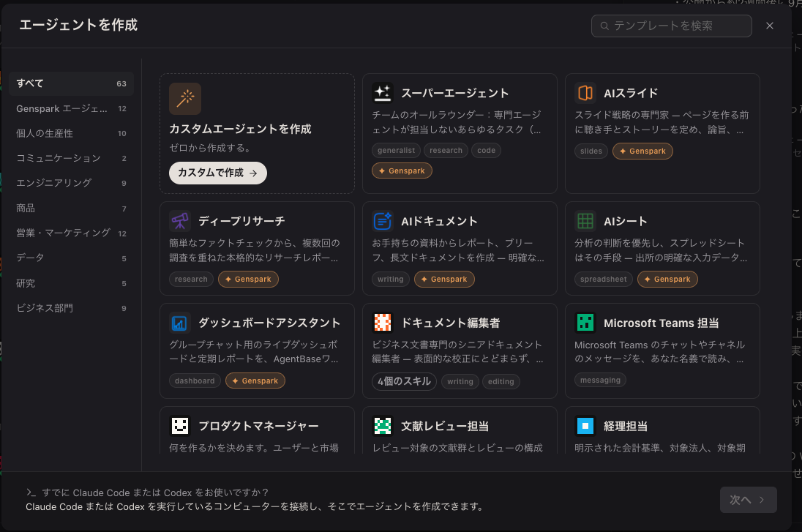Select the ビジネス部門 category
This screenshot has height=532, width=802.
[x=71, y=308]
